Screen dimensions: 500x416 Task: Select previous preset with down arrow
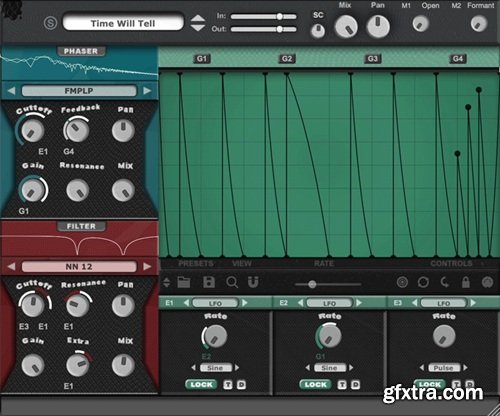[198, 28]
